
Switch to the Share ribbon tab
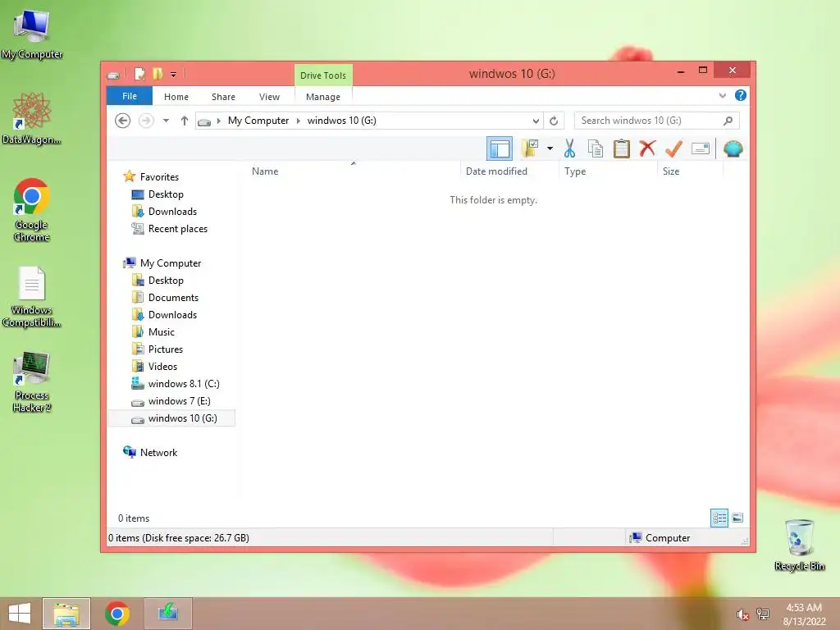pyautogui.click(x=223, y=97)
